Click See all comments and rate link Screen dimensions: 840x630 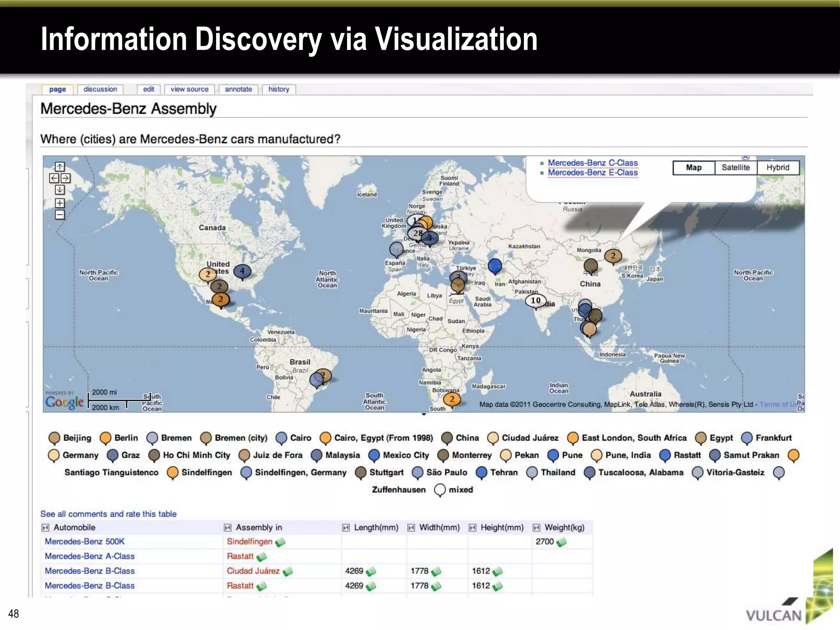(108, 514)
